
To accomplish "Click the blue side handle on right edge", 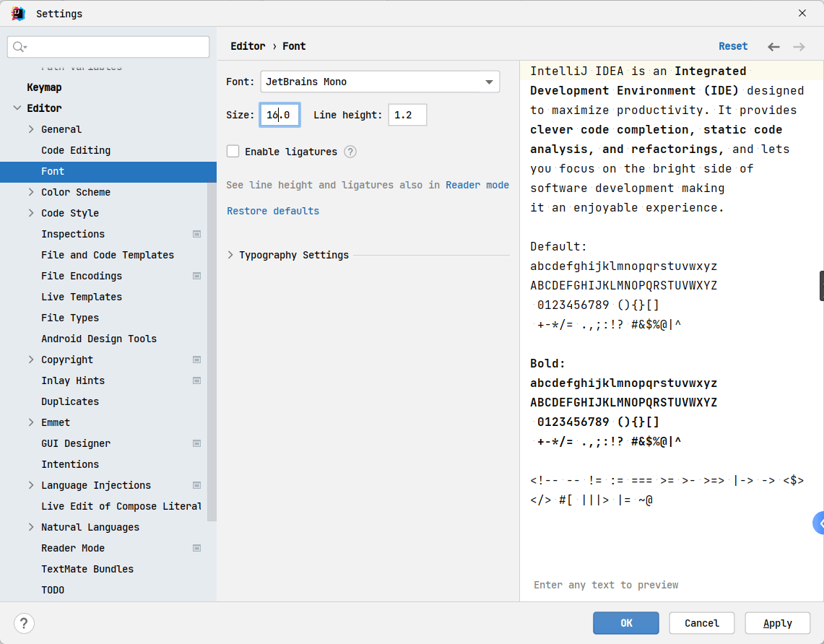I will [819, 523].
